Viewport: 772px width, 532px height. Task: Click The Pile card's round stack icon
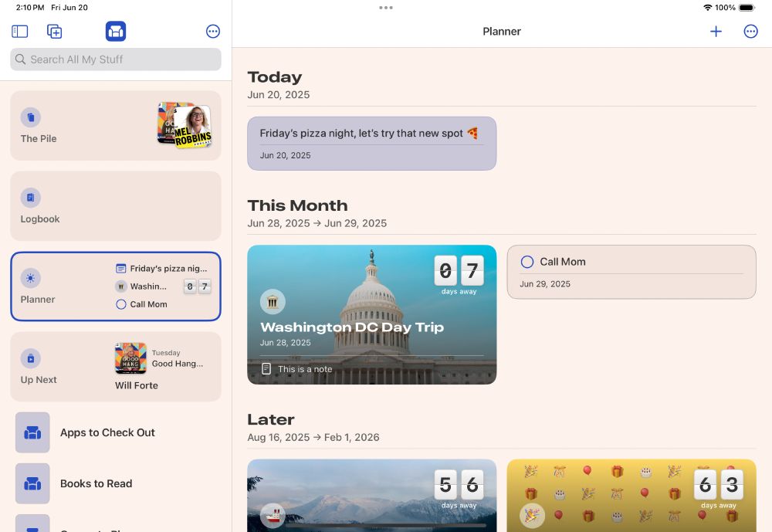31,117
